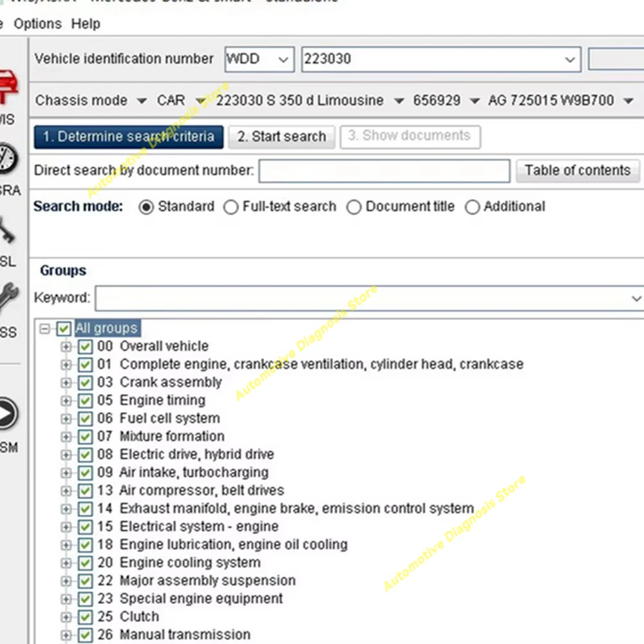
Task: Expand the 07 Mixture formation node
Action: click(x=66, y=437)
